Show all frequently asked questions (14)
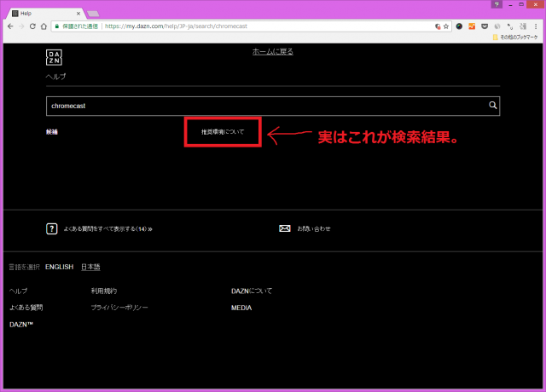 pos(108,229)
